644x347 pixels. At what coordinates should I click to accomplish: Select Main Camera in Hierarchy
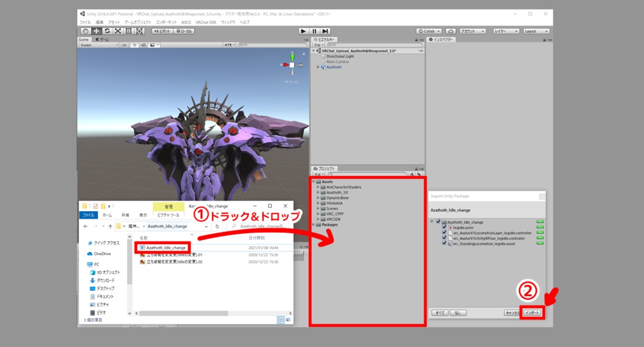(338, 62)
